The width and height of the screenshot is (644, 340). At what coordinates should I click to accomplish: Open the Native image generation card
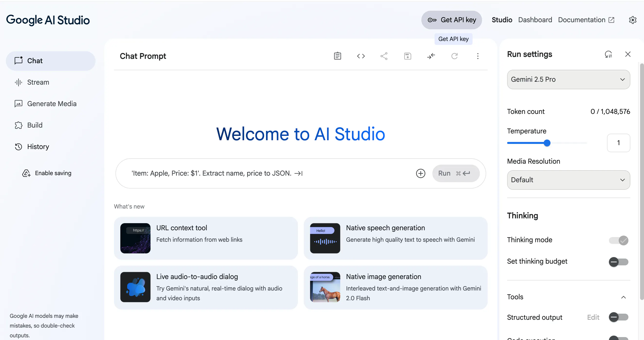tap(396, 287)
